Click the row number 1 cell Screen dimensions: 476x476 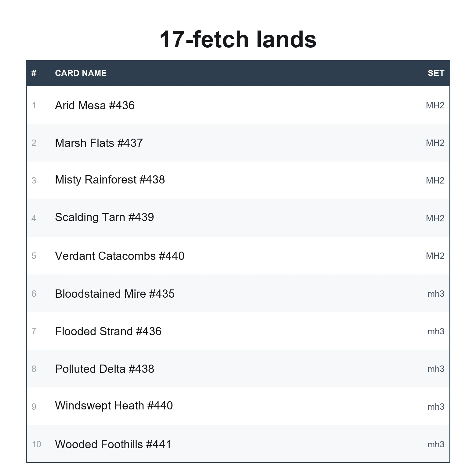34,105
